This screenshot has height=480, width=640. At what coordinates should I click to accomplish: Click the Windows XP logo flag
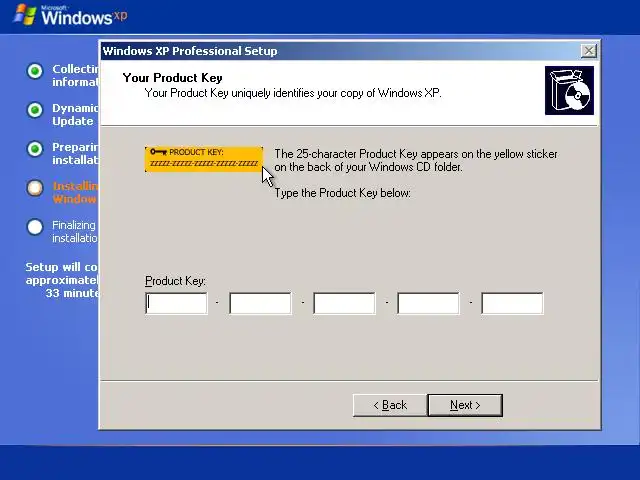coord(25,15)
